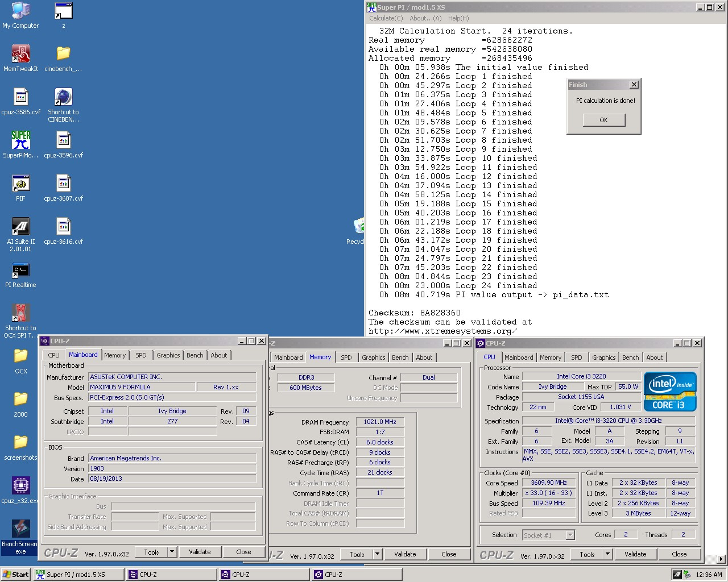
Task: Expand the Socket #1 selection combo box
Action: (x=570, y=535)
